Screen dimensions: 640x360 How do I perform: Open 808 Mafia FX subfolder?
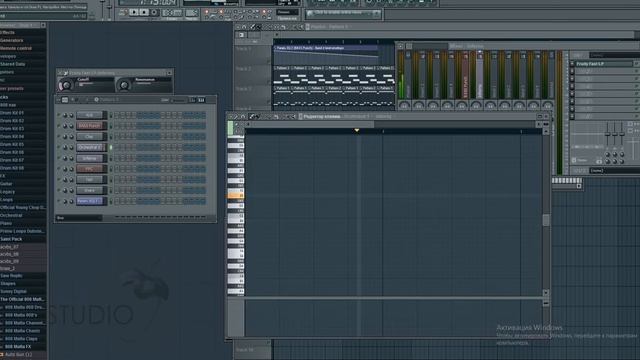pyautogui.click(x=18, y=347)
